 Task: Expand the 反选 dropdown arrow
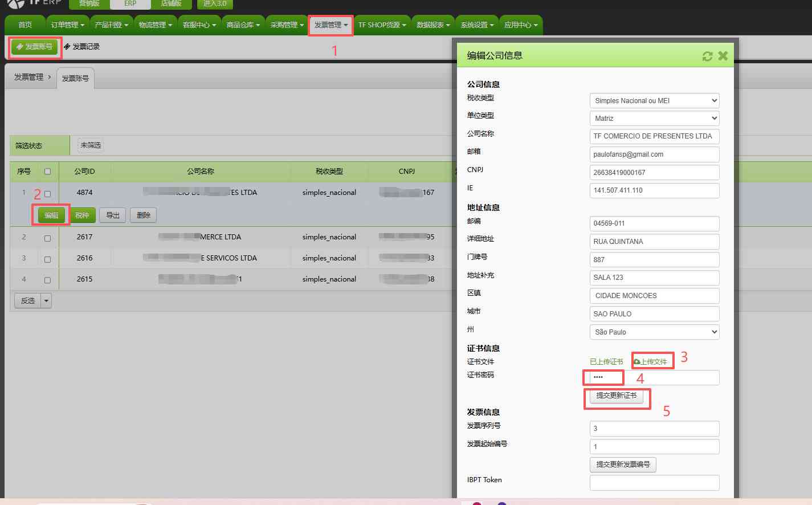tap(45, 300)
